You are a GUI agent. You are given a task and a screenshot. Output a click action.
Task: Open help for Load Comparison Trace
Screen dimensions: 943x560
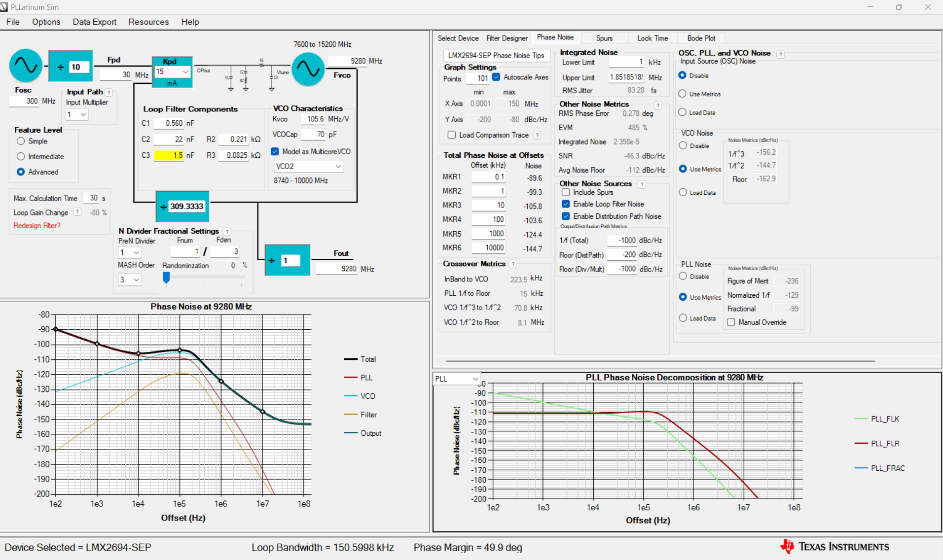click(537, 135)
